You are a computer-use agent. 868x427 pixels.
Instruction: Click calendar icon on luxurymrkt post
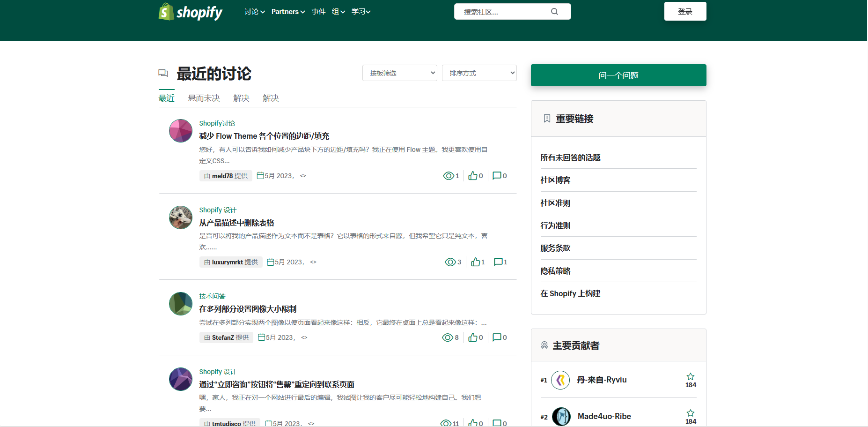point(271,262)
